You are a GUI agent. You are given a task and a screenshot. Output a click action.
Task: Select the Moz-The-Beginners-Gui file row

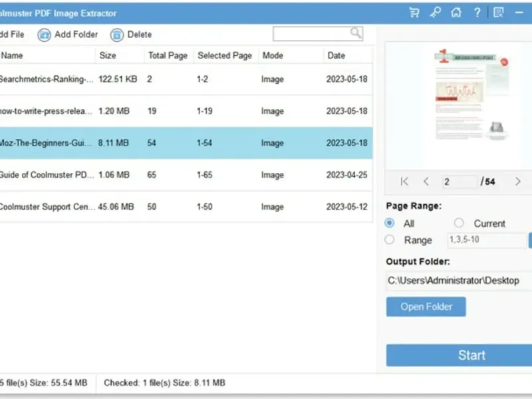186,143
